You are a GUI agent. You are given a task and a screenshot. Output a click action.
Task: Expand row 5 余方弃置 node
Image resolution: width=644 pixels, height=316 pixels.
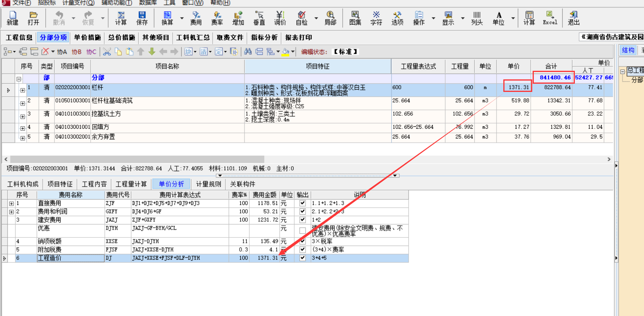coord(23,138)
